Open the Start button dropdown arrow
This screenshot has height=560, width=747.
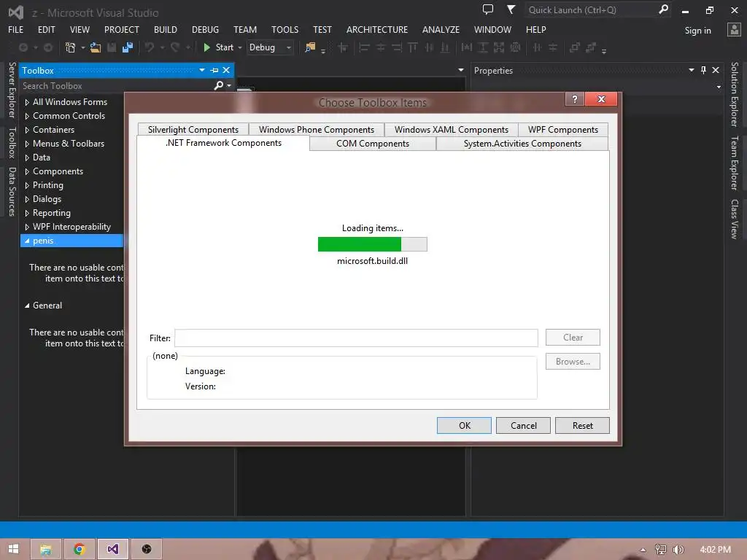click(x=239, y=47)
